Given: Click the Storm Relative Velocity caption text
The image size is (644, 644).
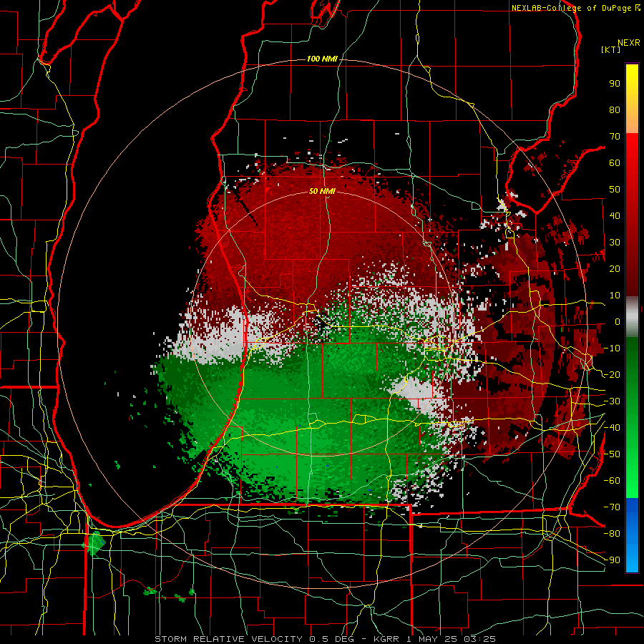Looking at the screenshot, I should point(325,639).
